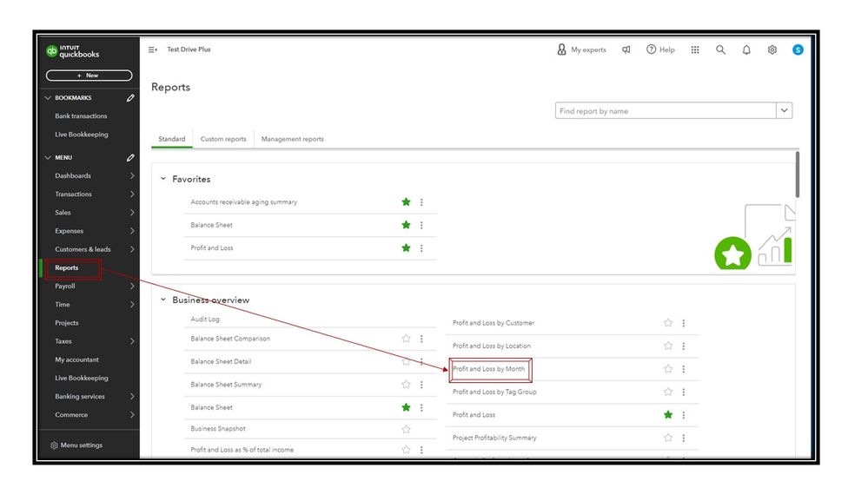Collapse the BOOKMARKS sidebar section
This screenshot has height=488, width=868.
pyautogui.click(x=48, y=98)
